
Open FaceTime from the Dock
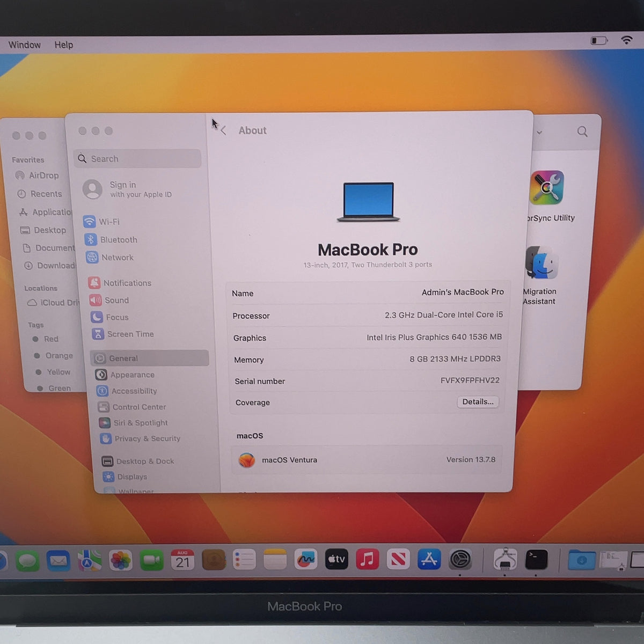point(151,560)
